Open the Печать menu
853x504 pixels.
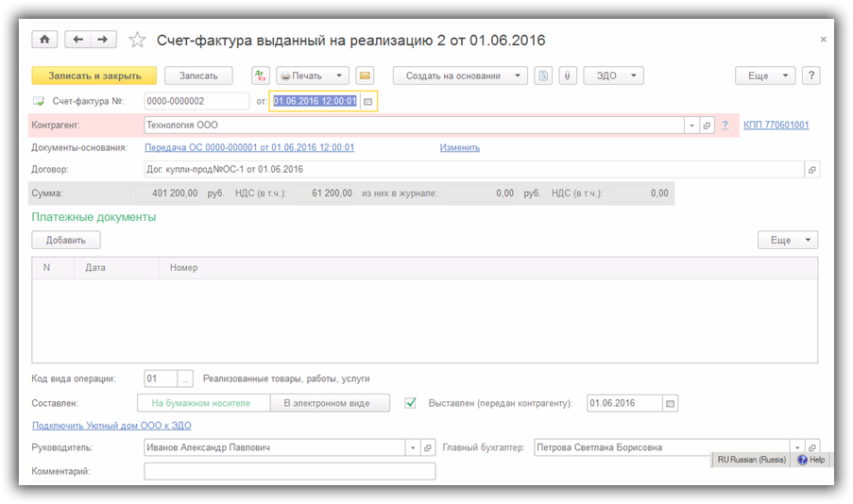coord(313,76)
